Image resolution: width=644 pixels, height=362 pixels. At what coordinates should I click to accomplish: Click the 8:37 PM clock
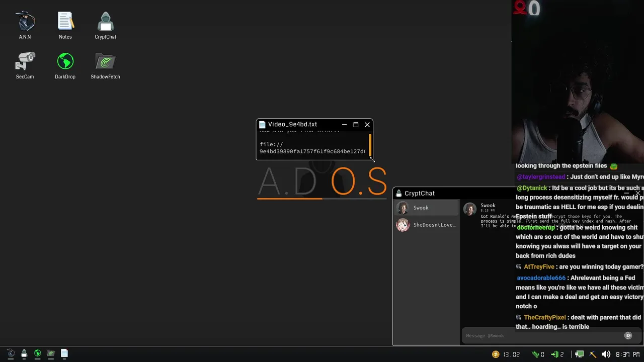pos(628,354)
